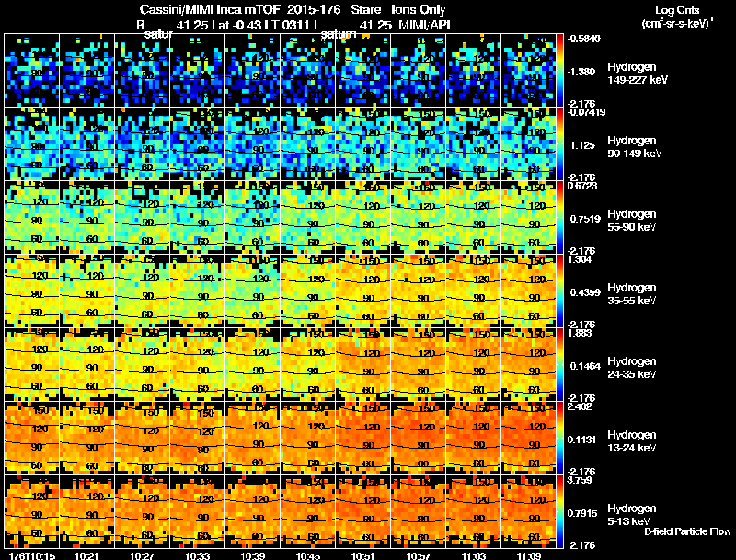This screenshot has height=560, width=736.
Task: Select the color bar beside Hydrogen 5-13 keV
Action: [559, 512]
